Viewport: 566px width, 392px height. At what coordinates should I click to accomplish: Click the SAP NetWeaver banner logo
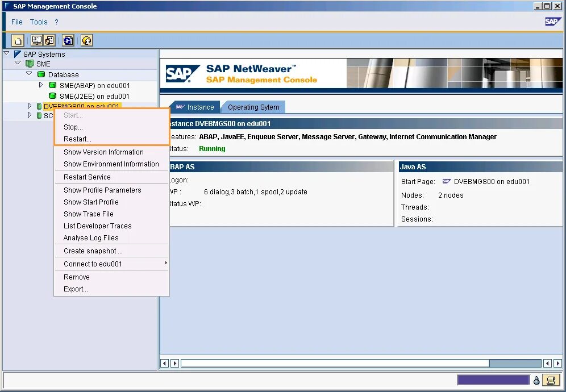pos(182,74)
